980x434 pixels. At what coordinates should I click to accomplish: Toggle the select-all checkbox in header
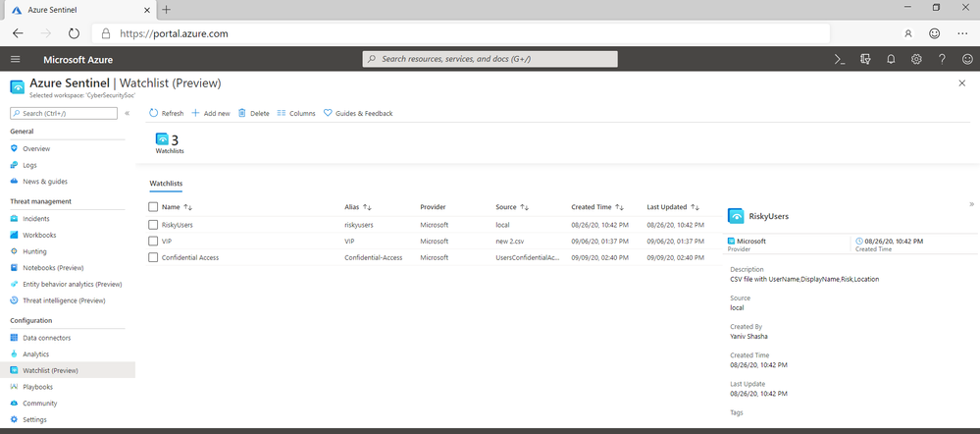[153, 207]
